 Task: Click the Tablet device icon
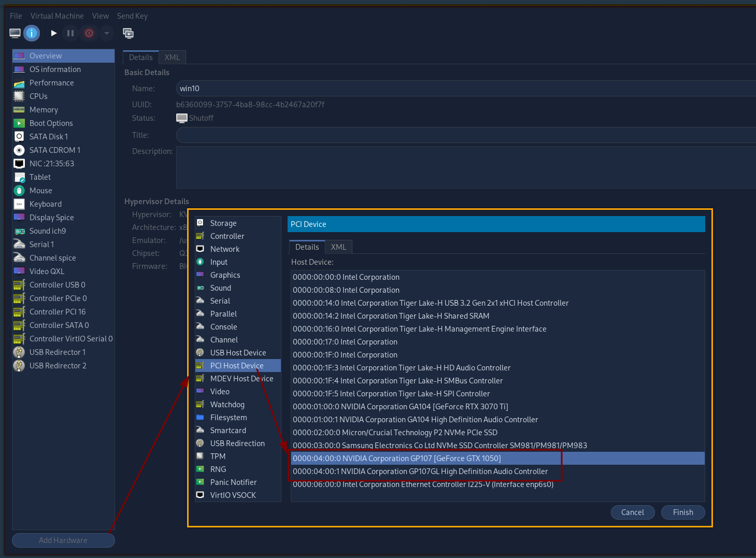[19, 177]
